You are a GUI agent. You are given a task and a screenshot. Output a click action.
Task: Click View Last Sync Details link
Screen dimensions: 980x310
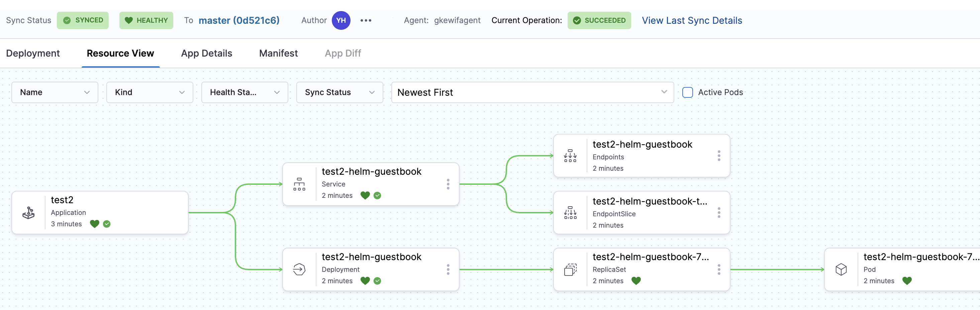point(692,20)
